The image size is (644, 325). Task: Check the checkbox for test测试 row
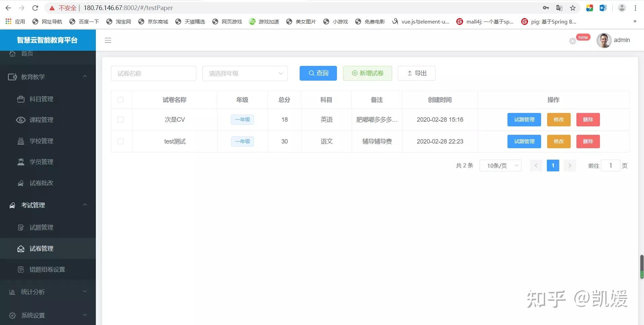point(121,141)
